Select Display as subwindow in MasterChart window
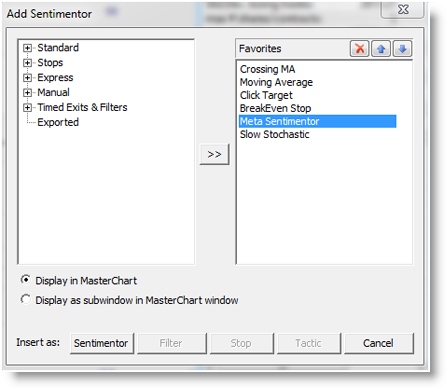 tap(26, 299)
